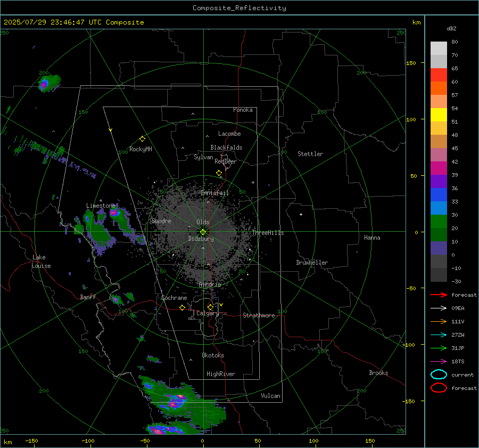Click the Airdrie city label
479x448 pixels.
click(210, 284)
